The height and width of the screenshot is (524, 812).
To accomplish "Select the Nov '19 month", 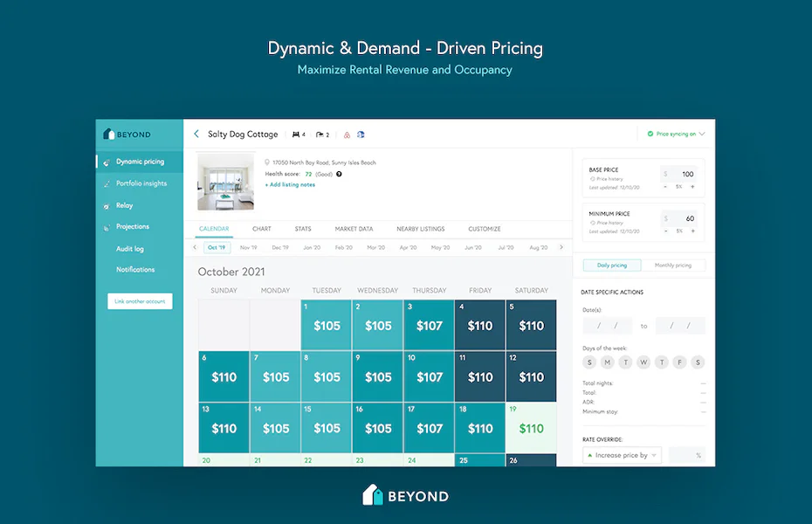I will click(x=249, y=247).
